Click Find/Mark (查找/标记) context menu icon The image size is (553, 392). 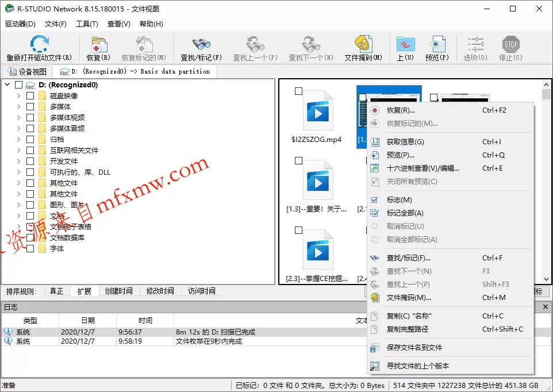pos(375,258)
